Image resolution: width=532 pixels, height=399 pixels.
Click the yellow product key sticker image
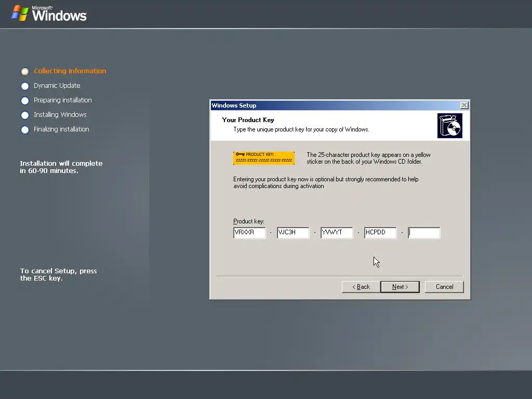[x=264, y=158]
